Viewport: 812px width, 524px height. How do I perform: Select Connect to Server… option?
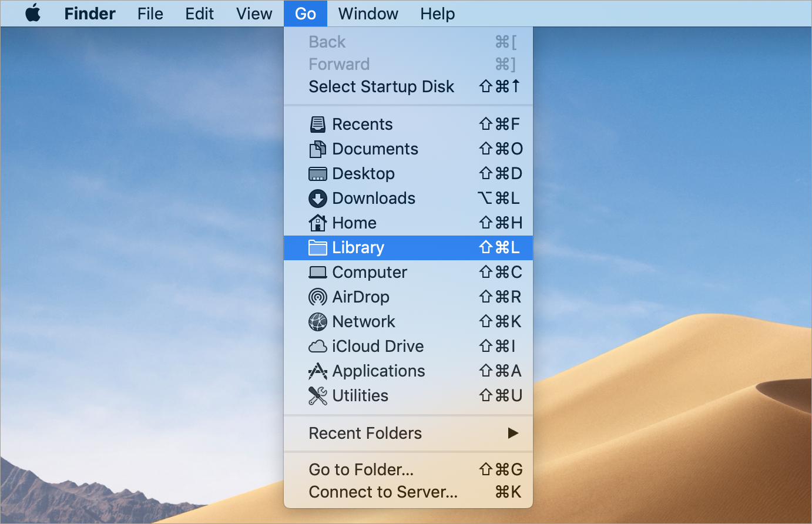coord(383,492)
